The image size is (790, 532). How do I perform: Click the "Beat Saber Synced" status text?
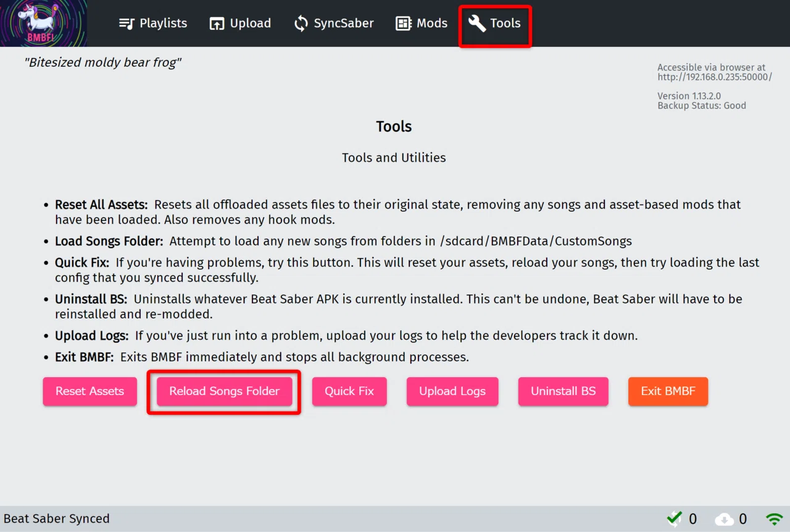point(57,519)
